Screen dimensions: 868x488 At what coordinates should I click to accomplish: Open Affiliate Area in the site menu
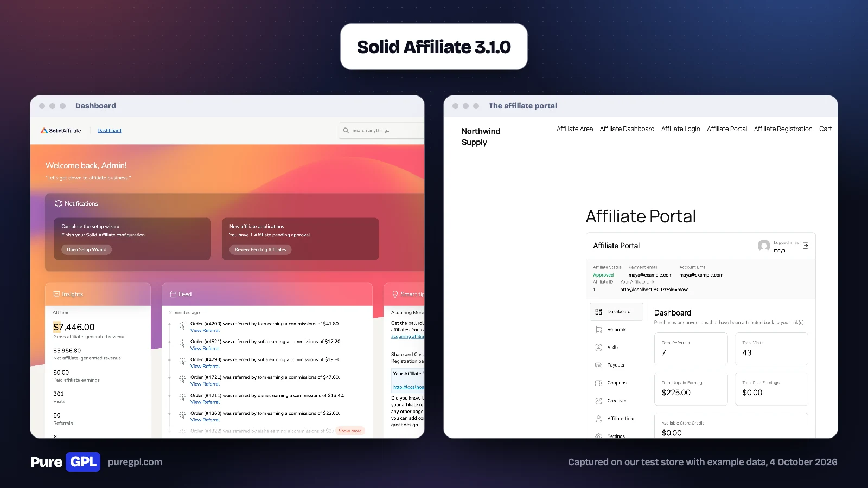point(575,129)
